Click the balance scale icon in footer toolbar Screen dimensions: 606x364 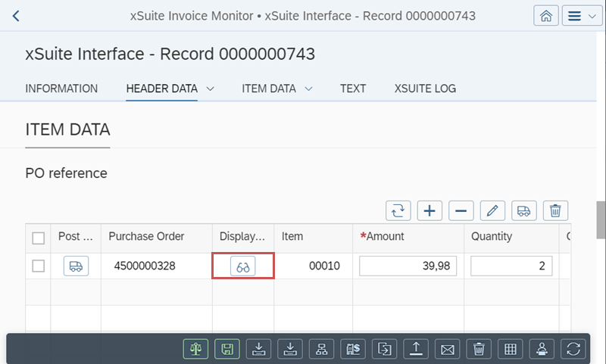(x=196, y=349)
